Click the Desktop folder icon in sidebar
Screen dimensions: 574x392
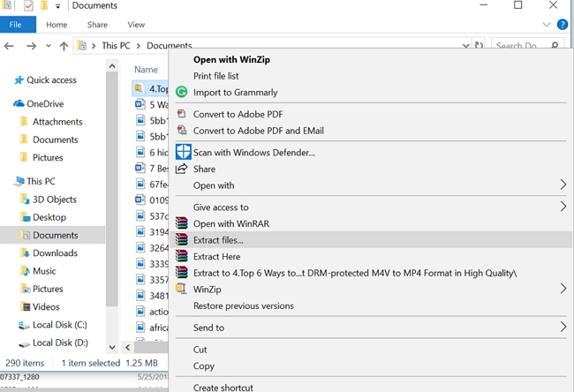[26, 217]
